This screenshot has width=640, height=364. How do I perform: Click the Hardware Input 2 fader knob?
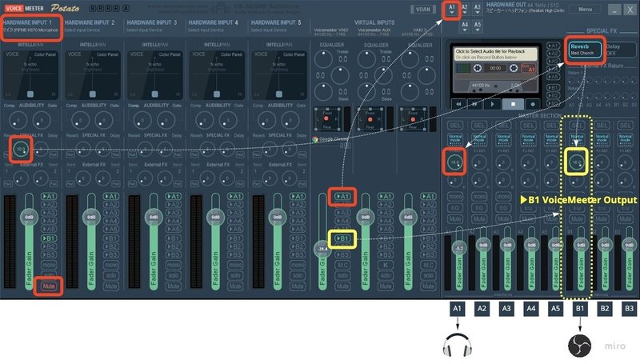click(91, 217)
